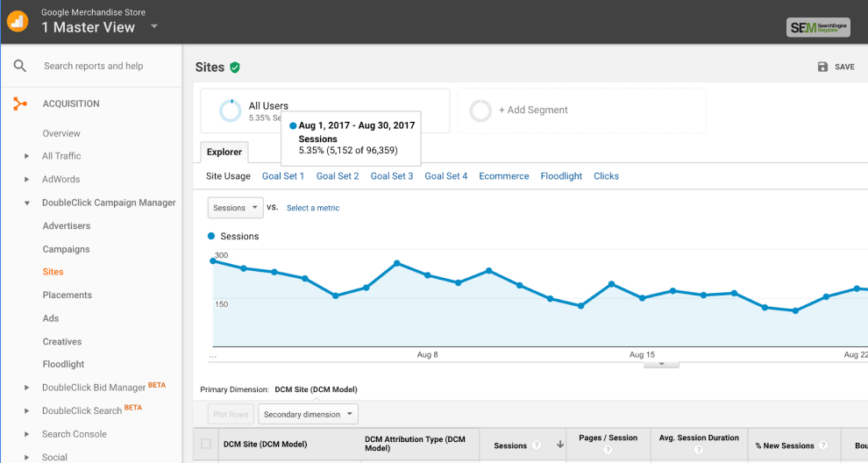This screenshot has width=868, height=463.
Task: Select the Explorer tab
Action: click(224, 153)
